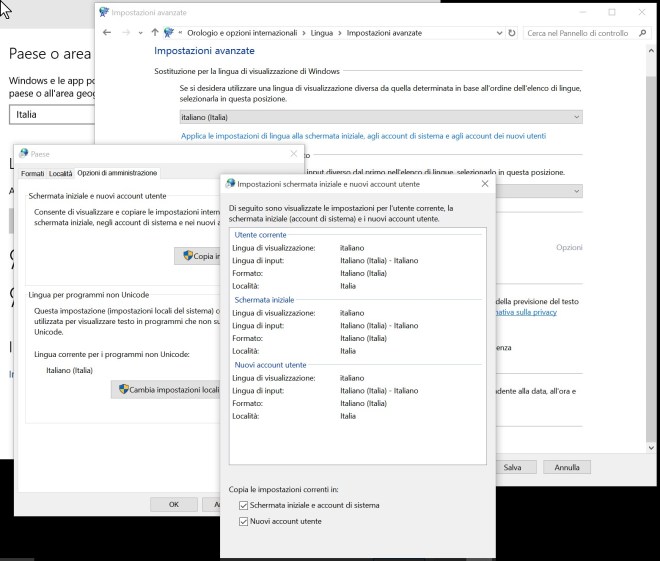
Task: Go back in Impostazioni avanzate window
Action: click(107, 32)
